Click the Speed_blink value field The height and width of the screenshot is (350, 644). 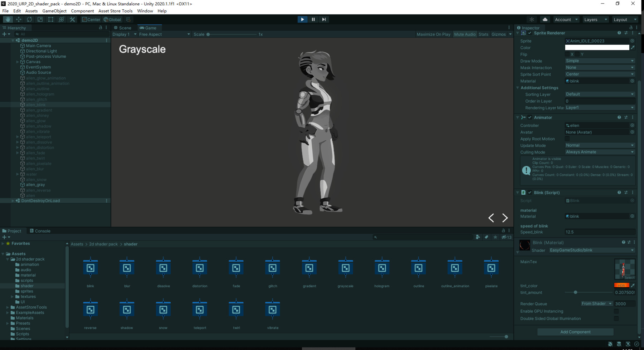pyautogui.click(x=600, y=232)
